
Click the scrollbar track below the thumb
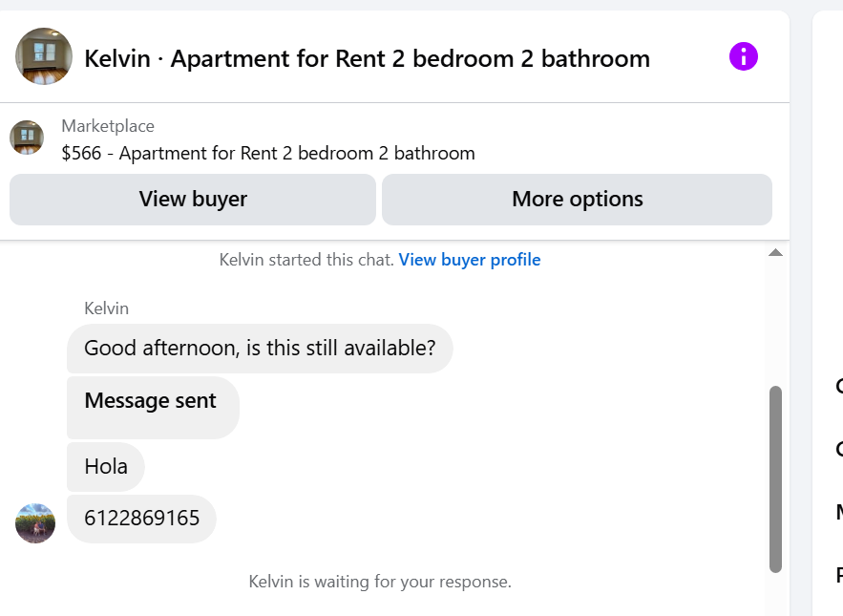pyautogui.click(x=775, y=592)
